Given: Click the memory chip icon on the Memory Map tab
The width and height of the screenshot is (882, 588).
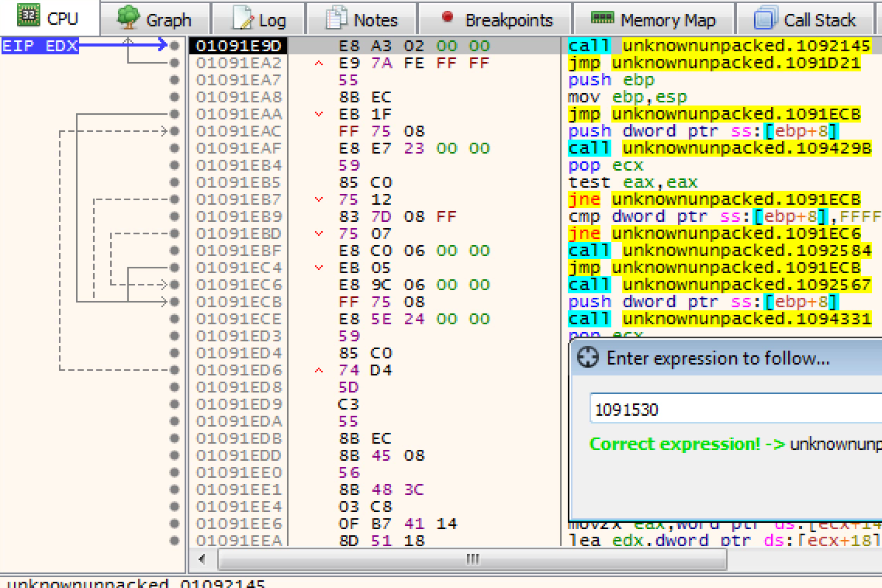Looking at the screenshot, I should 602,18.
